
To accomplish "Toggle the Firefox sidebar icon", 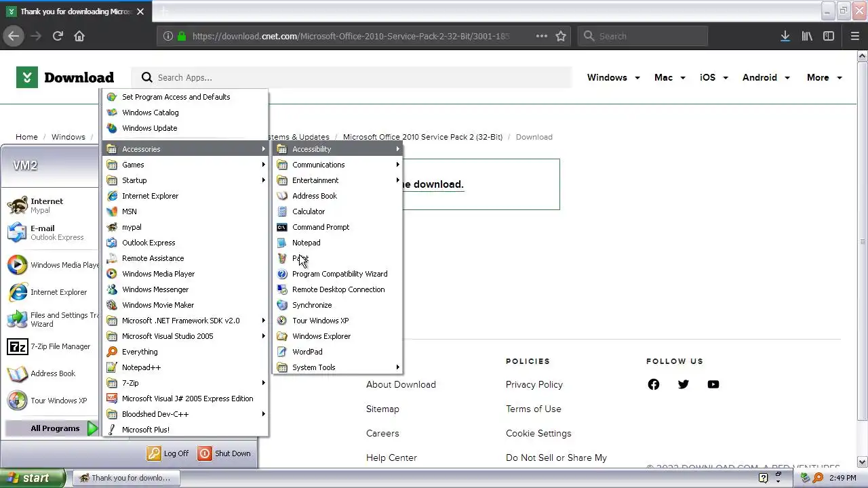I will (x=829, y=36).
